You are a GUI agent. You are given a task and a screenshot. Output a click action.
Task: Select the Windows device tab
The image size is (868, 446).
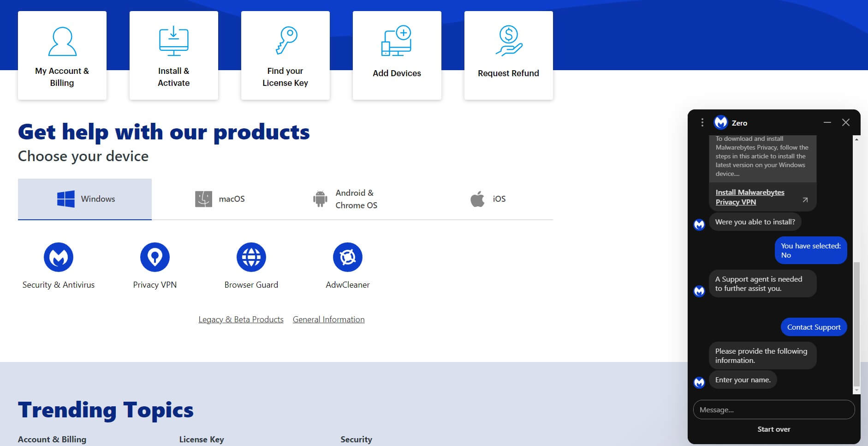click(85, 199)
